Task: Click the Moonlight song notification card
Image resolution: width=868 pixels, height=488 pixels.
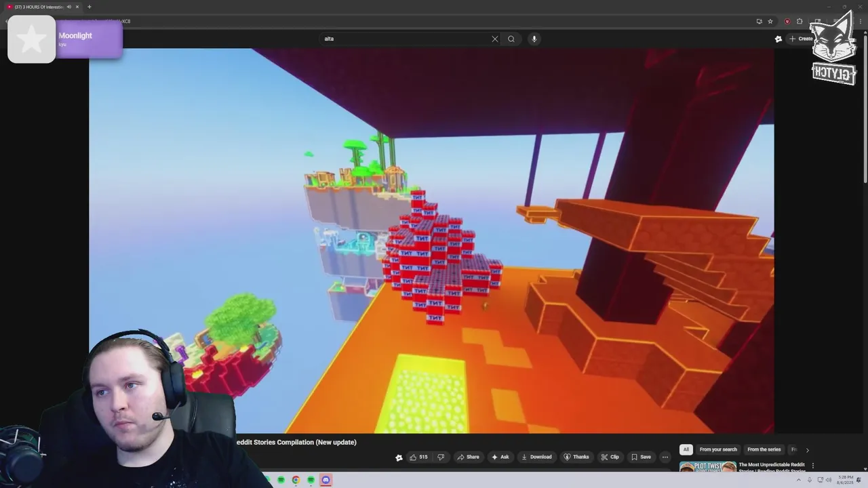Action: (x=65, y=39)
